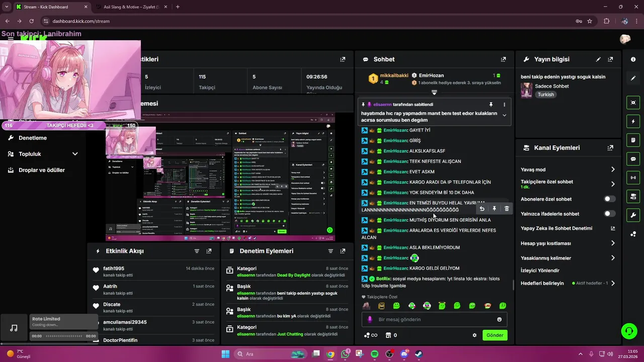Toggle the screen capture widget icon

633,103
